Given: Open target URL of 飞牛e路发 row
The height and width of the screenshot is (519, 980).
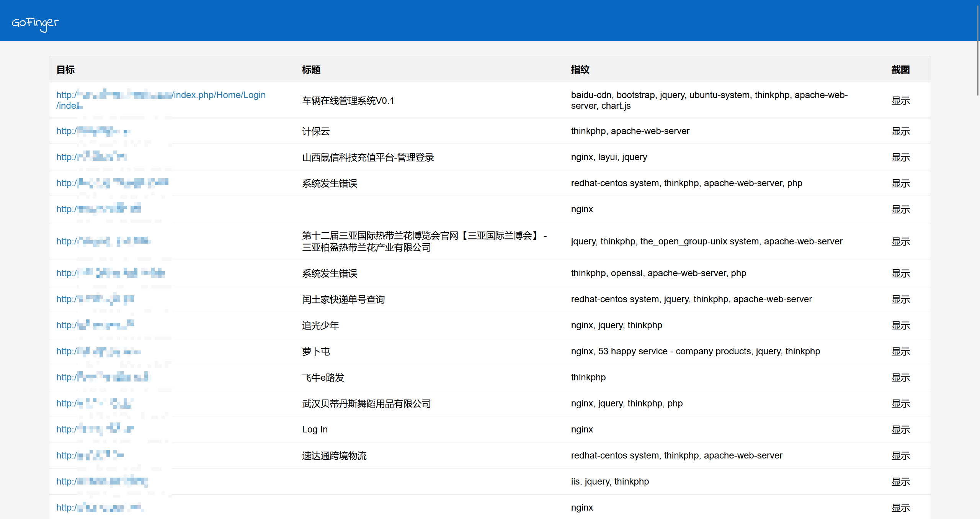Looking at the screenshot, I should tap(103, 377).
